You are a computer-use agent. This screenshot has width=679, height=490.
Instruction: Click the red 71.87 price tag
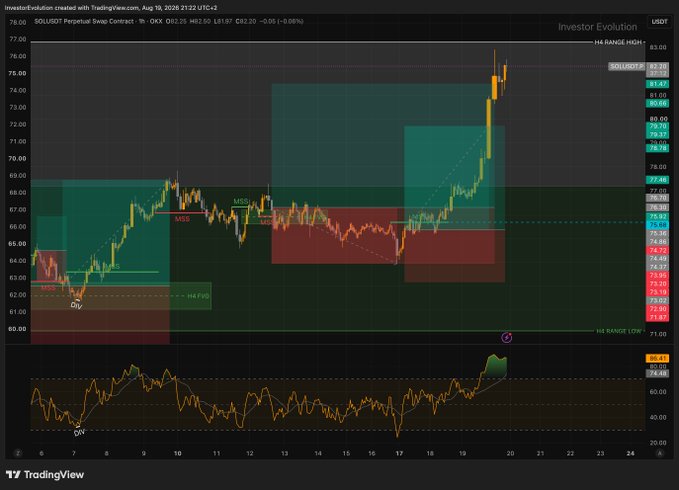click(658, 317)
